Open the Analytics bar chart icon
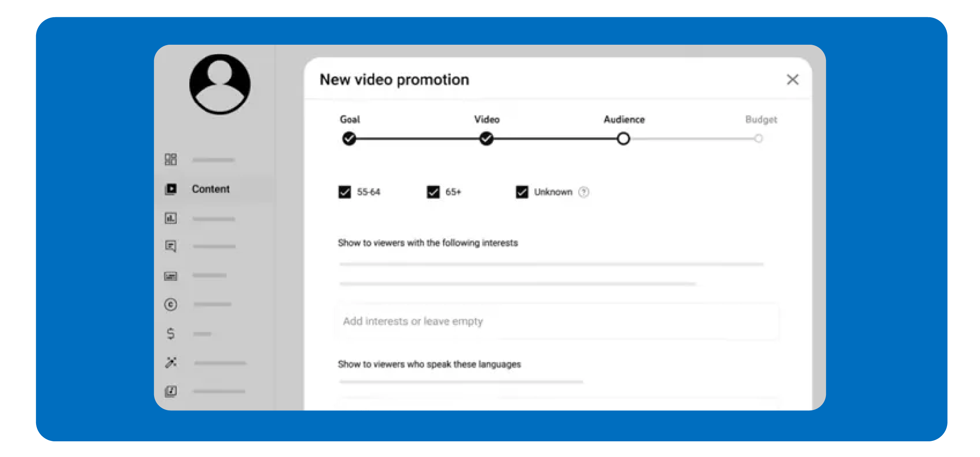Screen dimensions: 980x457 point(171,218)
